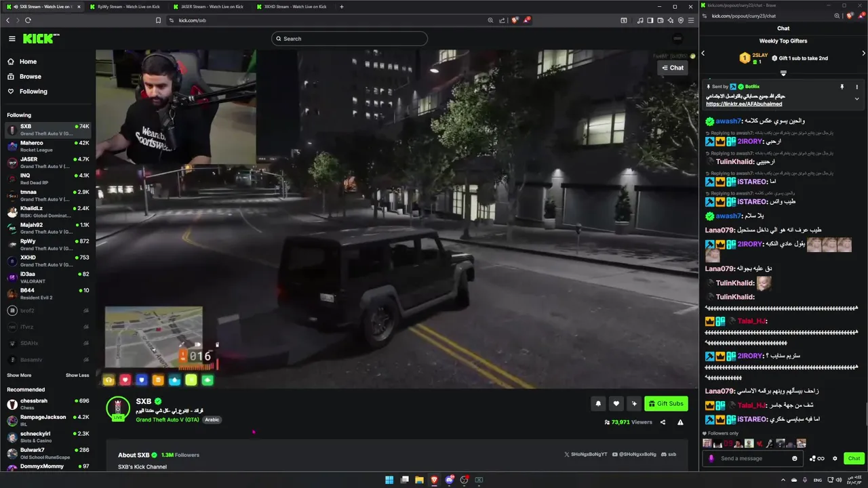
Task: Click the Gift Subs button
Action: (x=666, y=404)
